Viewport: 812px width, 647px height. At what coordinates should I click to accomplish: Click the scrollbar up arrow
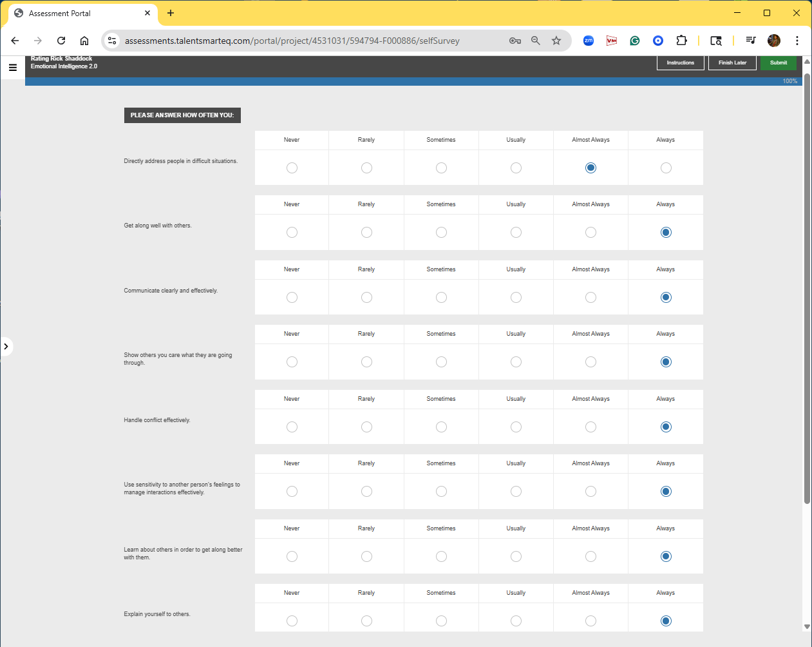[x=807, y=61]
